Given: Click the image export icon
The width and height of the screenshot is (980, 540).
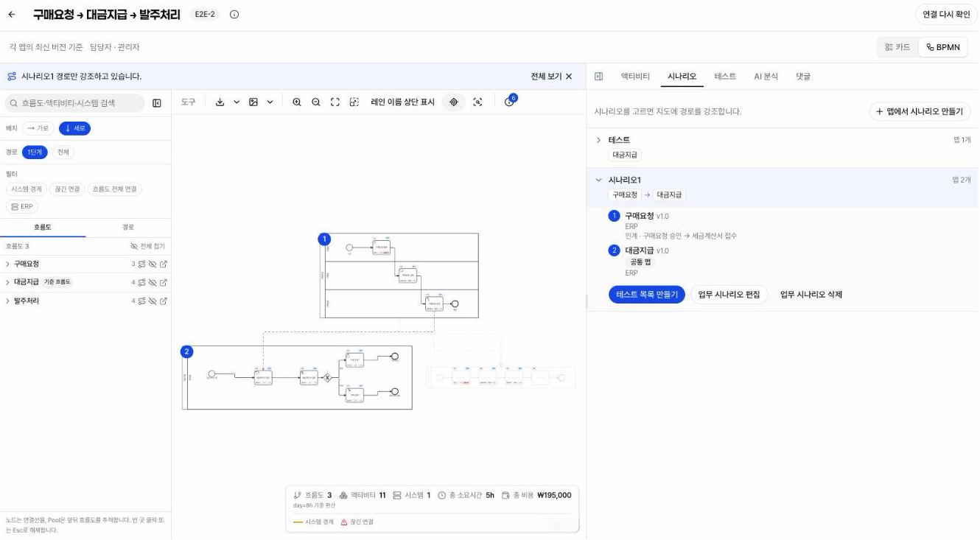Looking at the screenshot, I should point(253,102).
